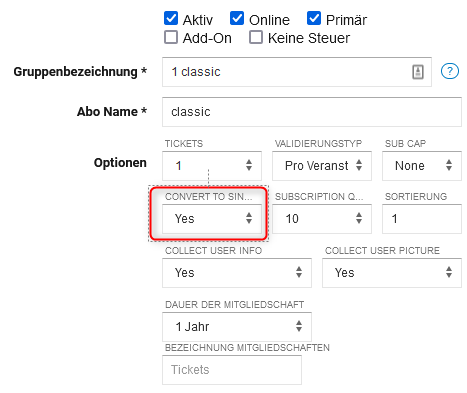
Task: Focus the Bezeichnung Mitgliedschaften text field
Action: (x=232, y=370)
